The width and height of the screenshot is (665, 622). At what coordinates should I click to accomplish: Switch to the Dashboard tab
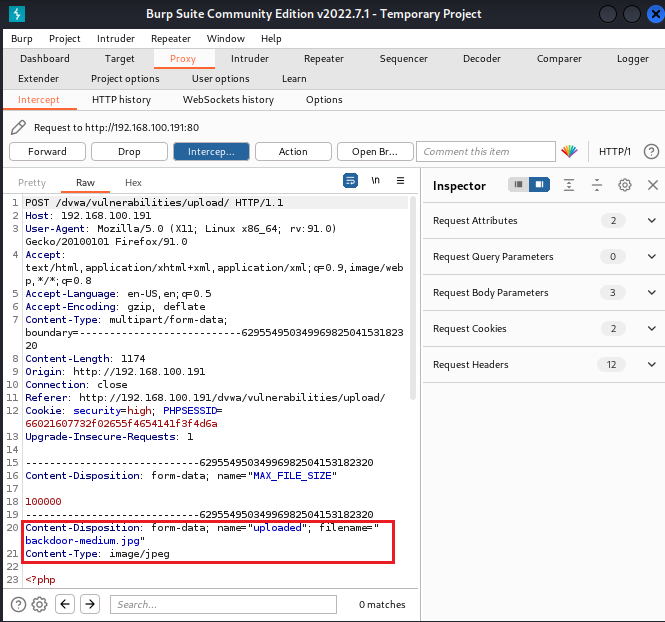point(45,59)
